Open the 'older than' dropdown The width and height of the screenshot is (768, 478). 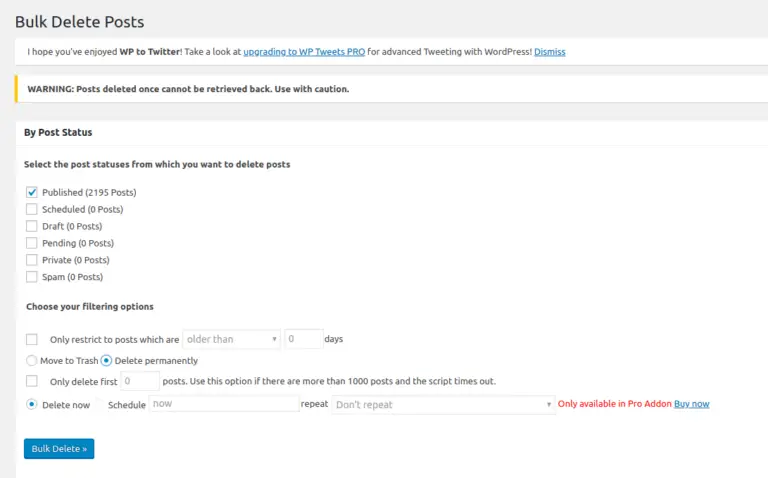231,339
